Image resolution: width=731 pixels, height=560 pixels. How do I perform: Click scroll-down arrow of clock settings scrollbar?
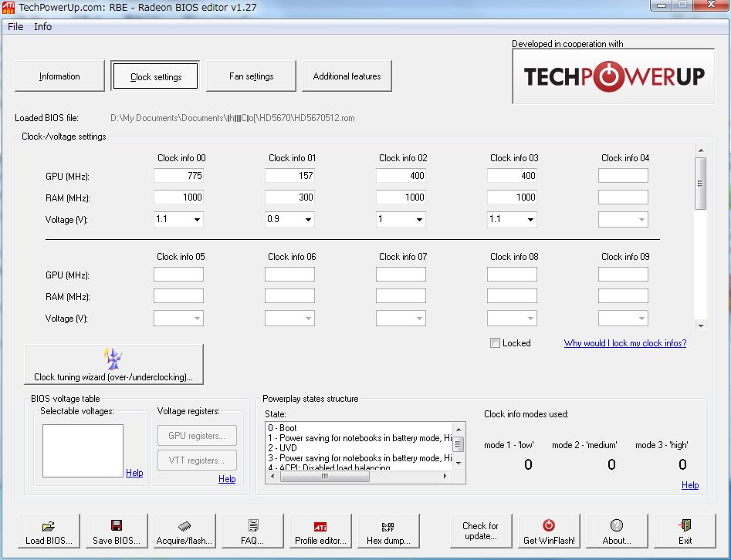(x=700, y=326)
